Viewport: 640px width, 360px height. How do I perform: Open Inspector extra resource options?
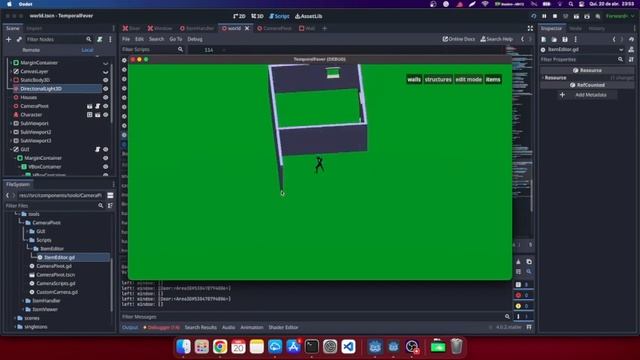pos(576,40)
